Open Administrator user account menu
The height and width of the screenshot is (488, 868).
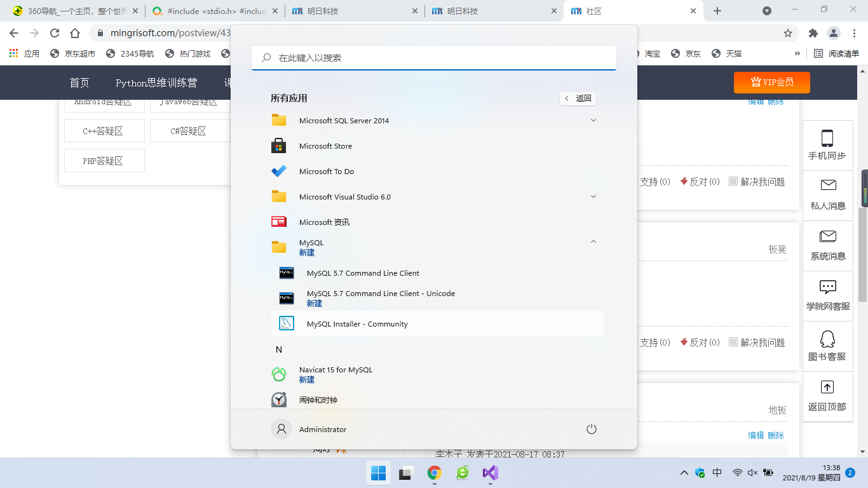pyautogui.click(x=309, y=430)
